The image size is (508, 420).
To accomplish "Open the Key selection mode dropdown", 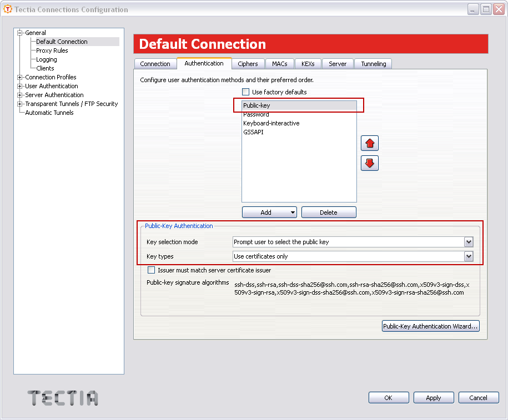I will [469, 242].
